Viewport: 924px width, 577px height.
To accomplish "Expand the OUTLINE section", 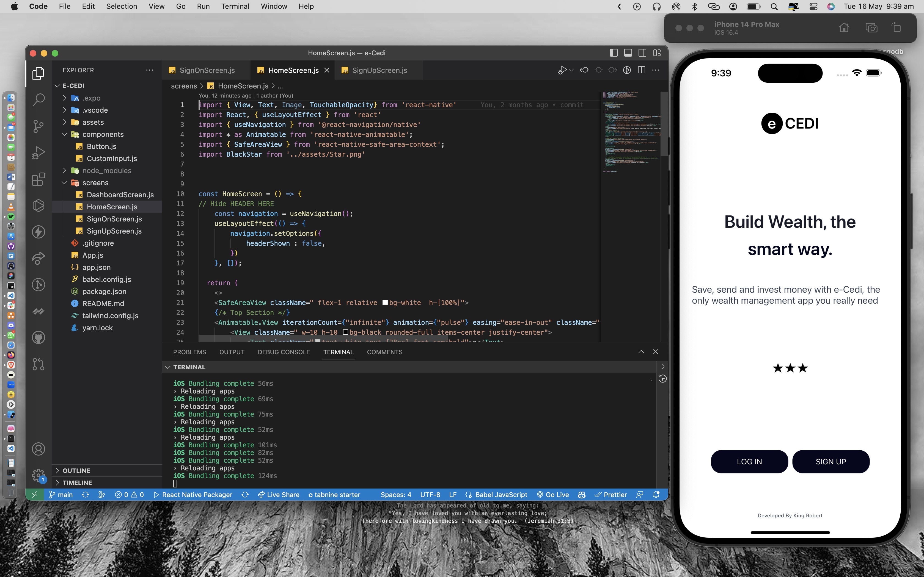I will [76, 470].
